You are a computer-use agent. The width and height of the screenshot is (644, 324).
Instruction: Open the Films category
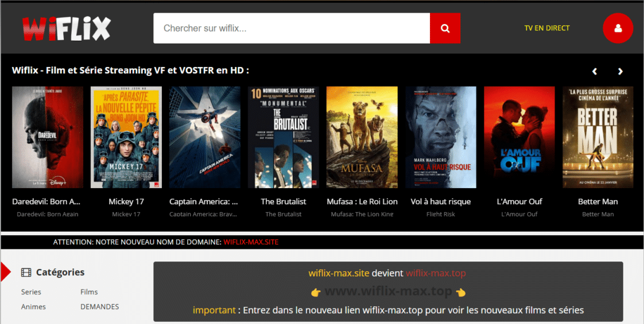click(89, 292)
